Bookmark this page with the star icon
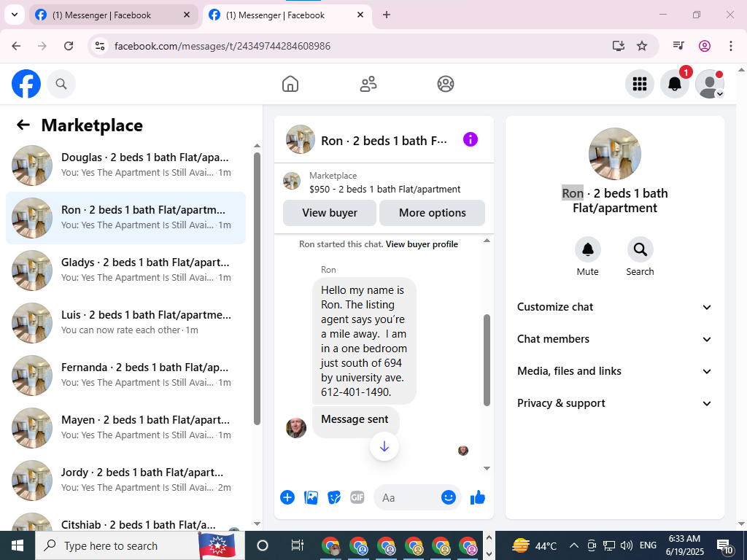The width and height of the screenshot is (747, 560). pos(642,46)
